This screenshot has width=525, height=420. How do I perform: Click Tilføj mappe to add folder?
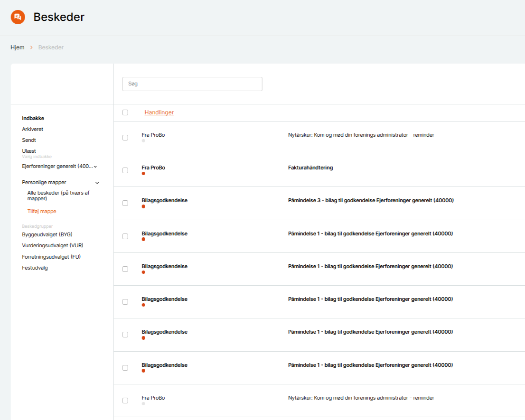[x=42, y=211]
